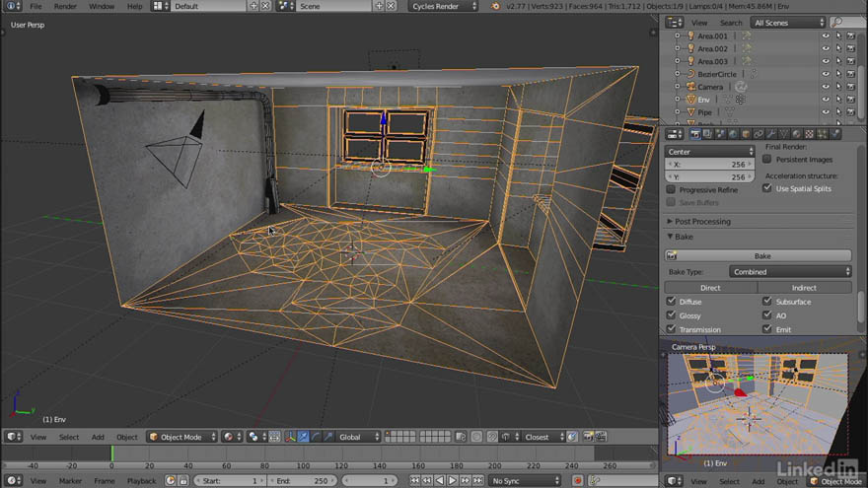Toggle the Indirect bake contribution button

pos(804,288)
